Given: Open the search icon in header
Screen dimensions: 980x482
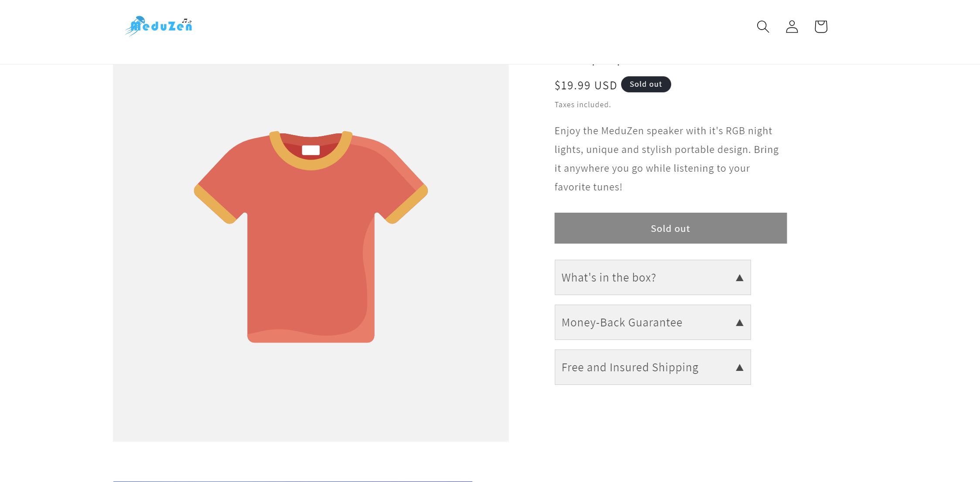Looking at the screenshot, I should 762,27.
